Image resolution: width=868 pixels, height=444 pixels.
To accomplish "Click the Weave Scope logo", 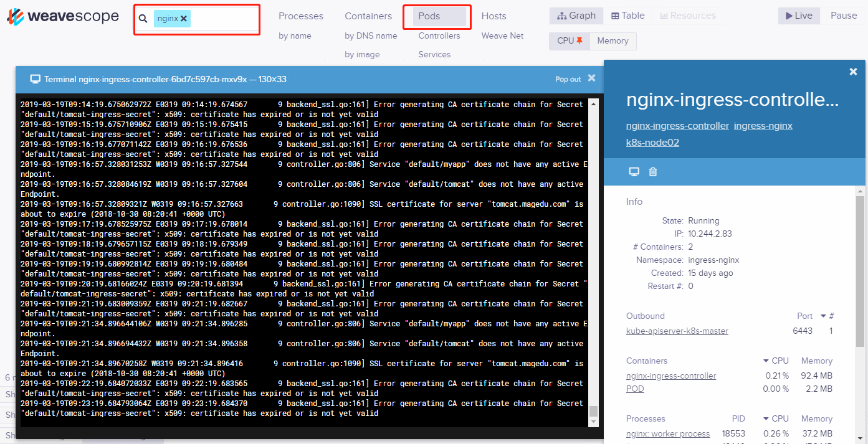I will click(x=62, y=17).
